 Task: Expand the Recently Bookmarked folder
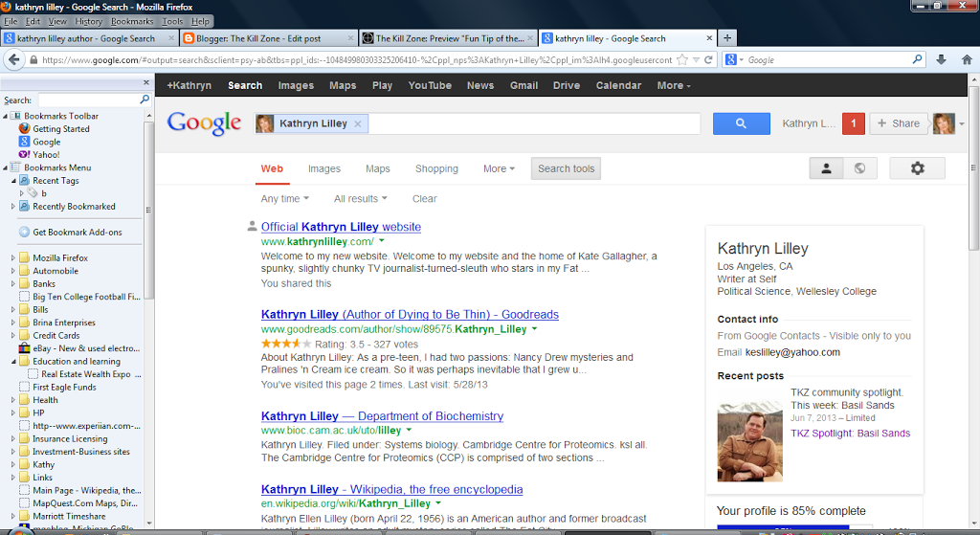[13, 207]
